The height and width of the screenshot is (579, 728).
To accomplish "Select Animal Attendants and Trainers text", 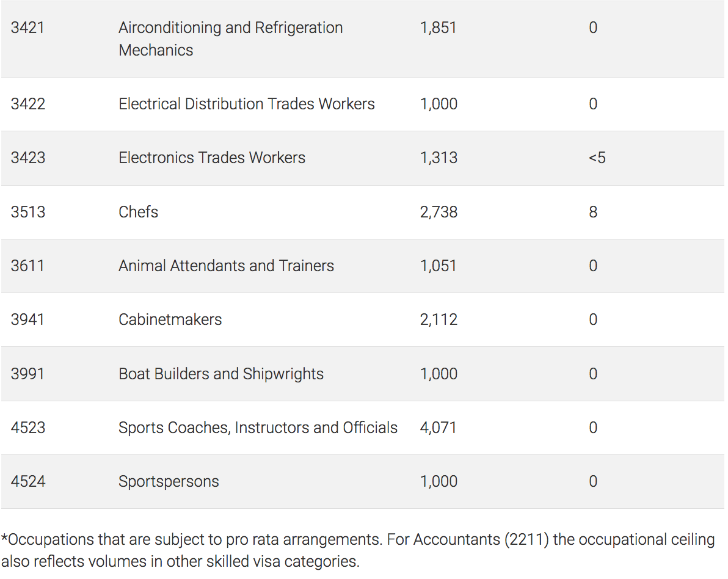I will 226,266.
